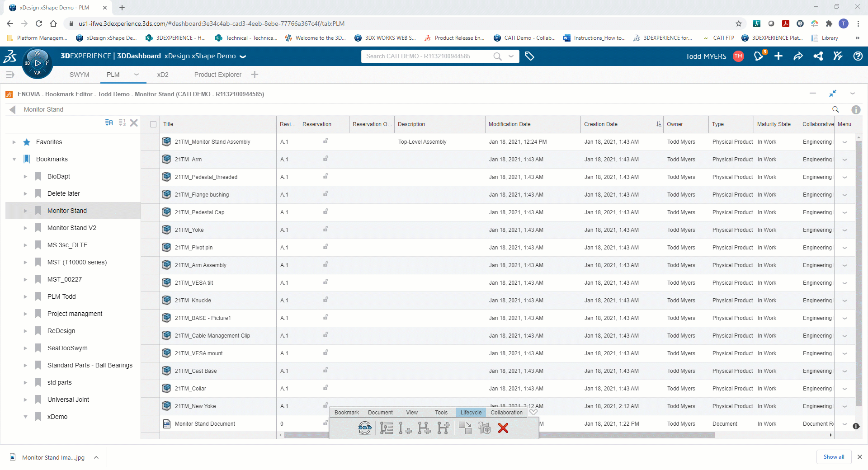868x470 pixels.
Task: Collapse the Bookmarks tree node
Action: pyautogui.click(x=14, y=159)
